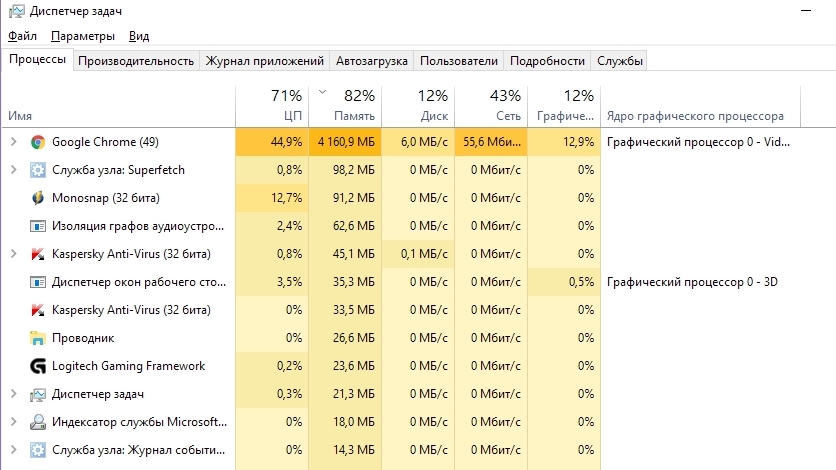Screen dimensions: 836x470
Task: Expand the Диспетчер задач process row
Action: click(13, 394)
